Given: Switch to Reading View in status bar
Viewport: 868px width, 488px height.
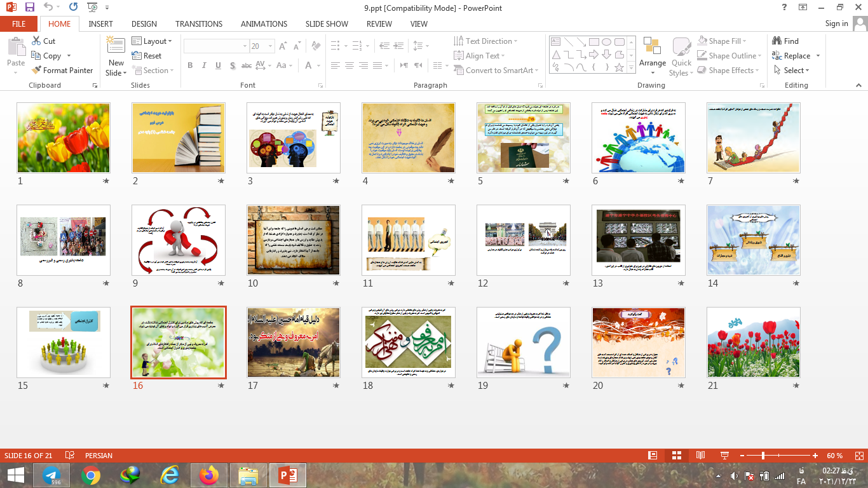Looking at the screenshot, I should tap(700, 456).
